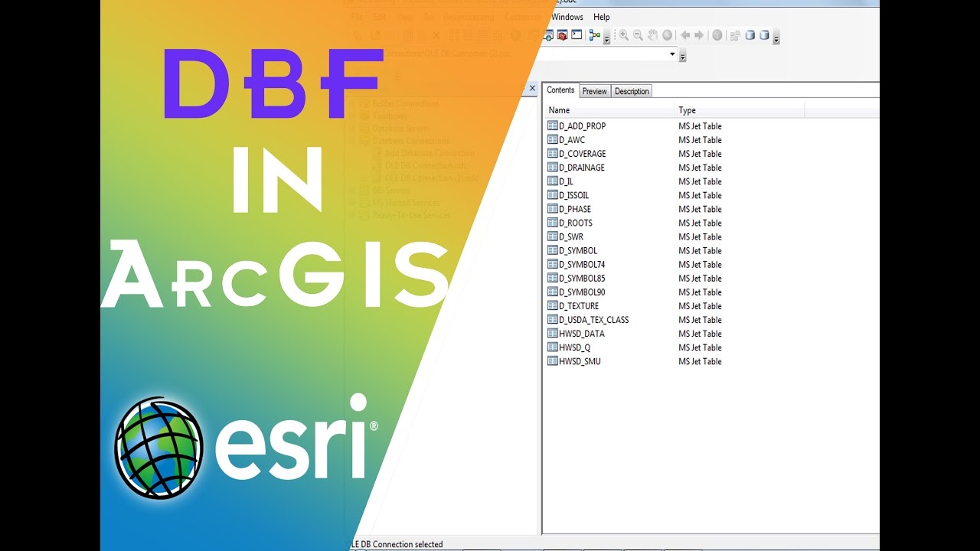Image resolution: width=980 pixels, height=551 pixels.
Task: Open the Python window icon
Action: click(x=577, y=35)
